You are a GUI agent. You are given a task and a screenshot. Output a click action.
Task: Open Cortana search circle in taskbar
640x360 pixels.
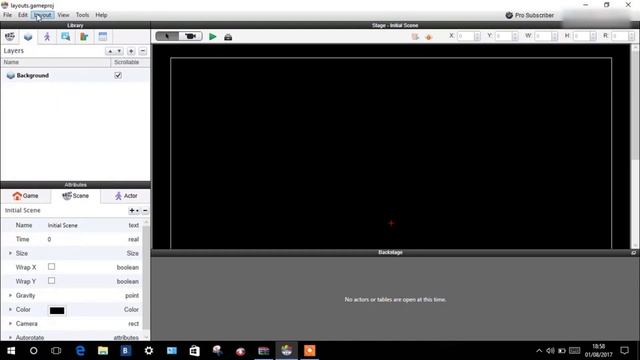33,351
